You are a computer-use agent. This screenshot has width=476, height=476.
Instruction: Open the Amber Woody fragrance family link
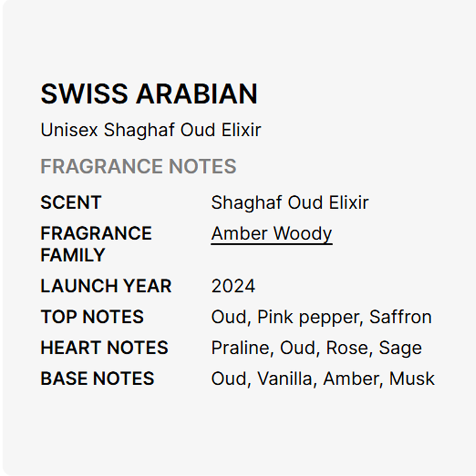[x=271, y=234]
